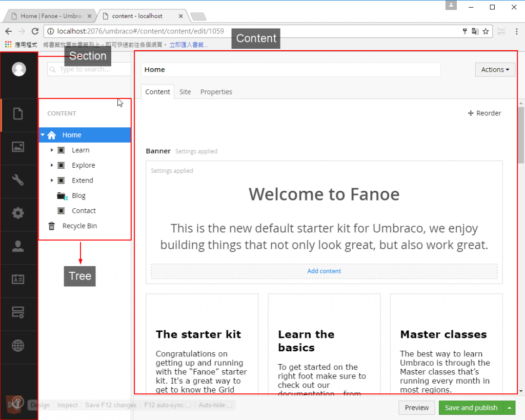Open the Media section image icon
The image size is (525, 420).
click(x=18, y=147)
